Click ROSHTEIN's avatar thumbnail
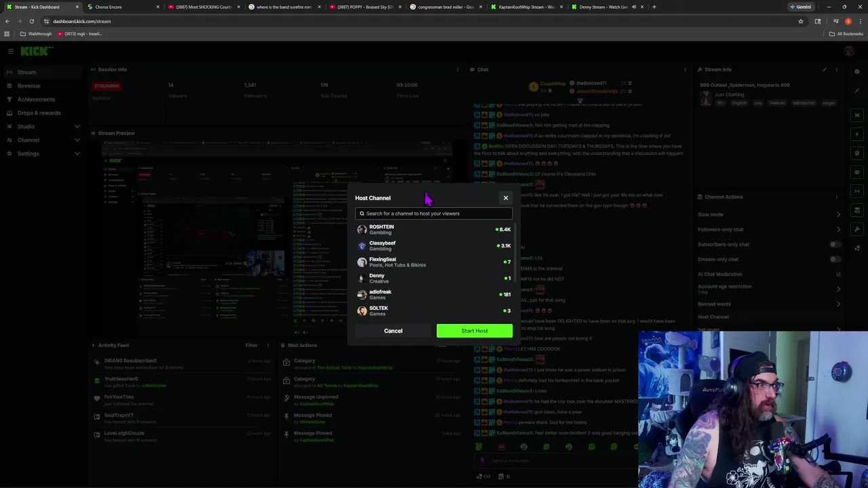 [x=361, y=230]
